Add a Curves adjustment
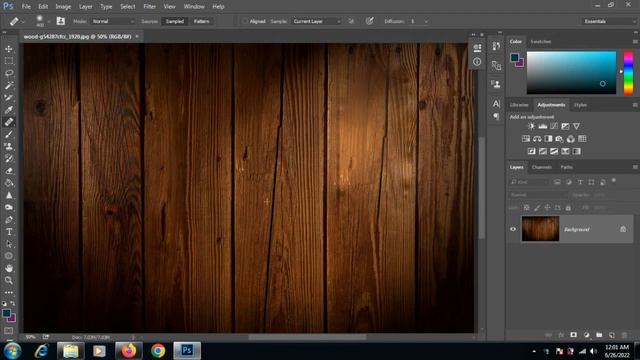Image resolution: width=640 pixels, height=360 pixels. coord(554,126)
